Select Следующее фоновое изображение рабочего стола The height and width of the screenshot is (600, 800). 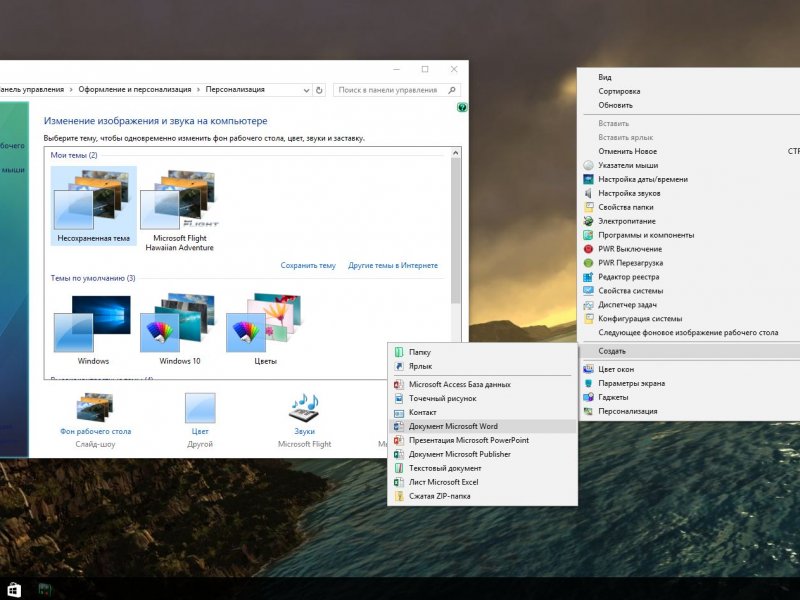point(688,333)
